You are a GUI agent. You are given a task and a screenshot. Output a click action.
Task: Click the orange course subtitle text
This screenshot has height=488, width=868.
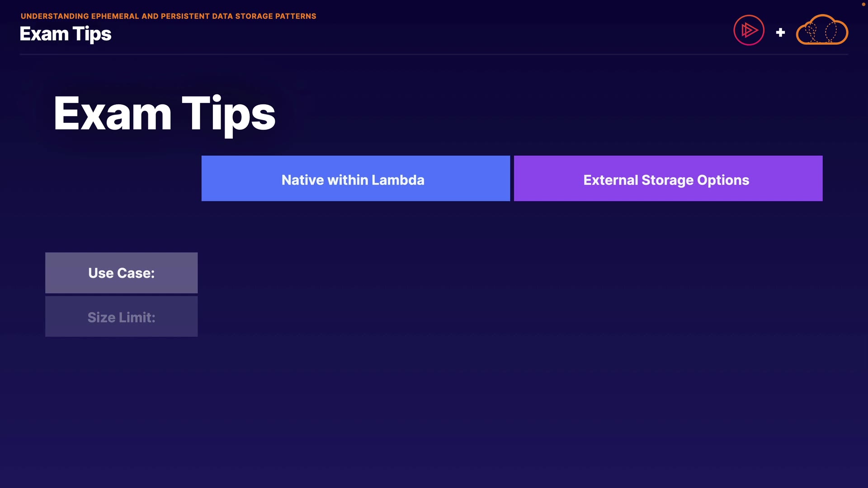[x=168, y=16]
